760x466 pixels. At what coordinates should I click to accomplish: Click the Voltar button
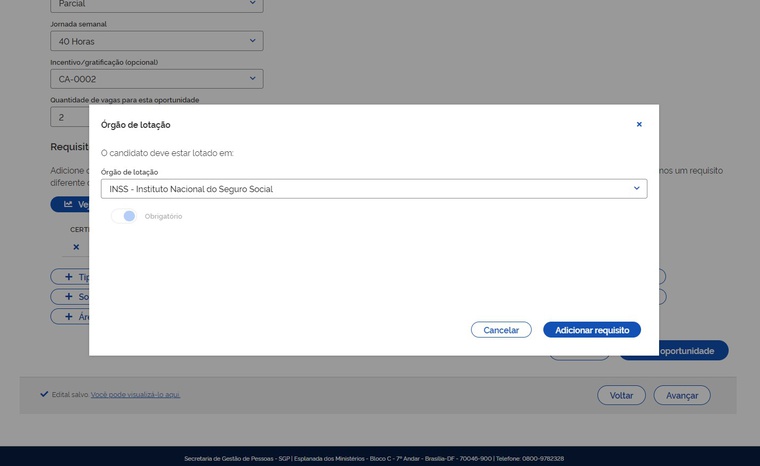(x=621, y=395)
